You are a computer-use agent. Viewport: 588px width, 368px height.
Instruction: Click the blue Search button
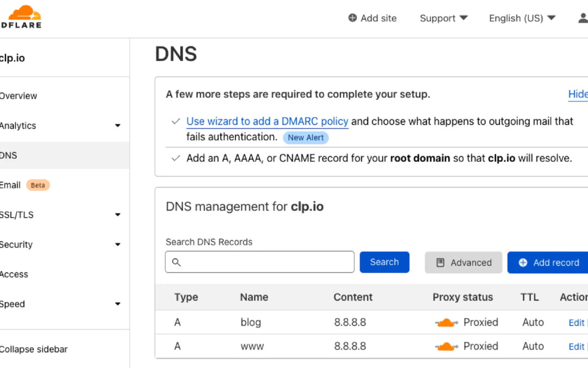coord(384,262)
